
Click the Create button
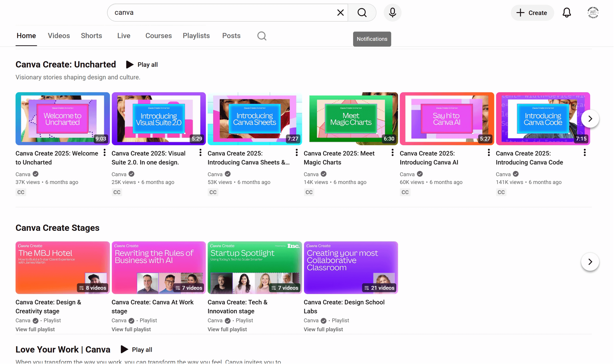532,13
